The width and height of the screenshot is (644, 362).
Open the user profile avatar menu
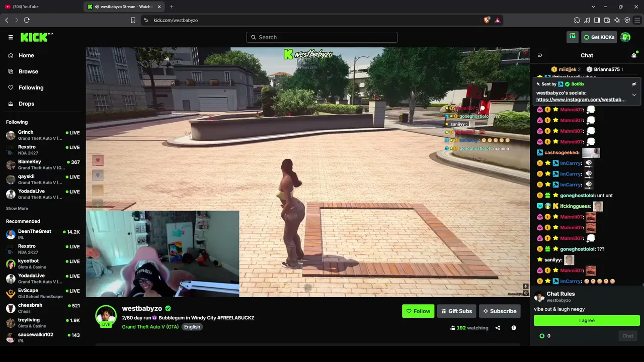[625, 37]
